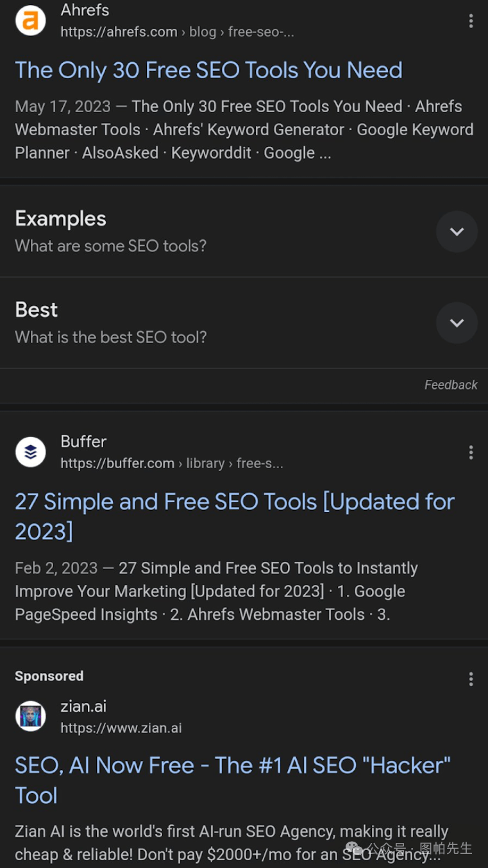The height and width of the screenshot is (868, 488).
Task: Expand the Examples question chevron
Action: (457, 232)
